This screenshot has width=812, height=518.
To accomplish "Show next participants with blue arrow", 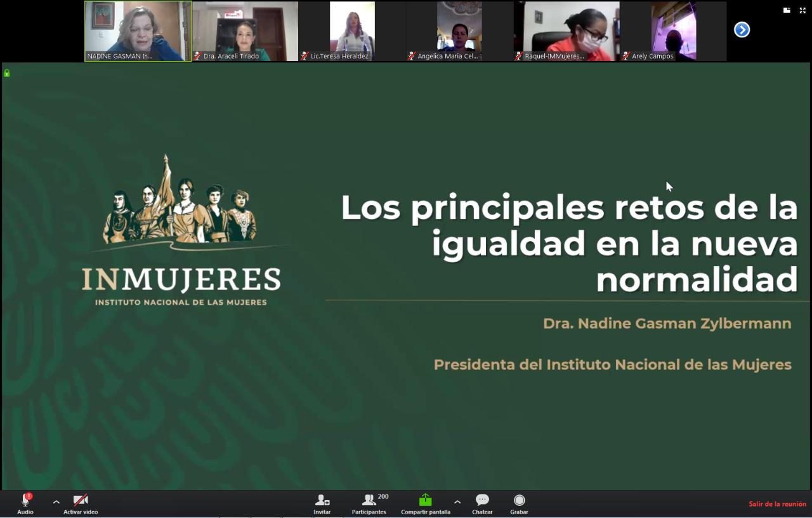I will 742,30.
